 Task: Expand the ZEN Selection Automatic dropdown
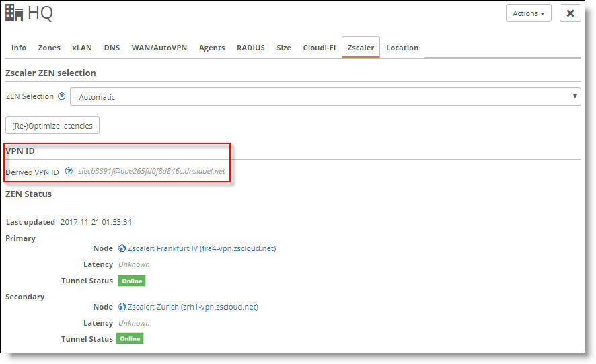326,97
